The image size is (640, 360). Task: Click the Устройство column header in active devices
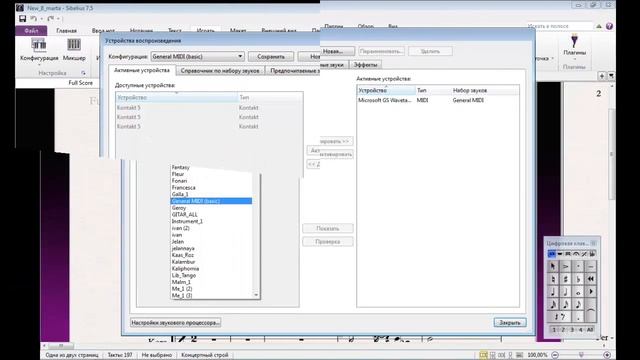pyautogui.click(x=386, y=90)
